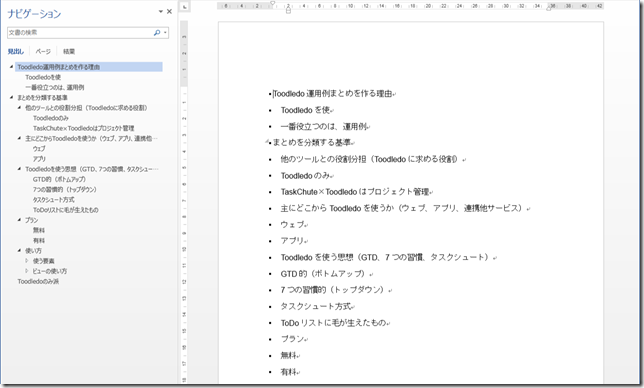The width and height of the screenshot is (644, 388).
Task: Switch to the 結果 tab
Action: (x=69, y=51)
